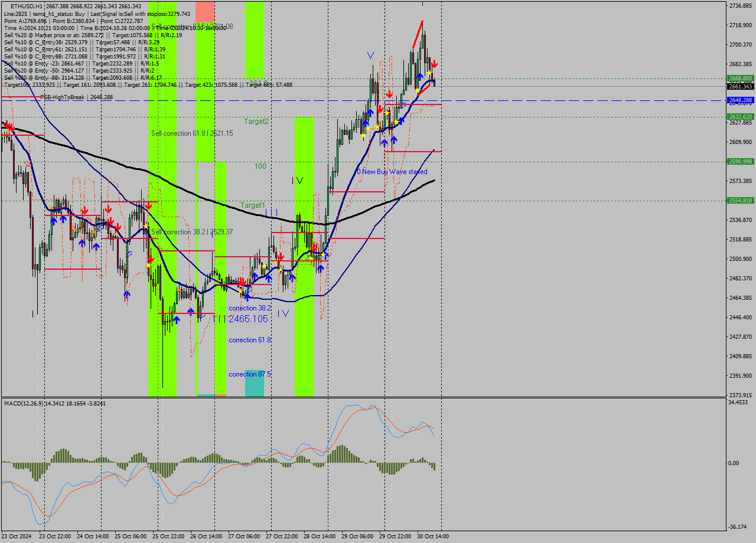Click the blue correction 61.8 label

tap(250, 340)
